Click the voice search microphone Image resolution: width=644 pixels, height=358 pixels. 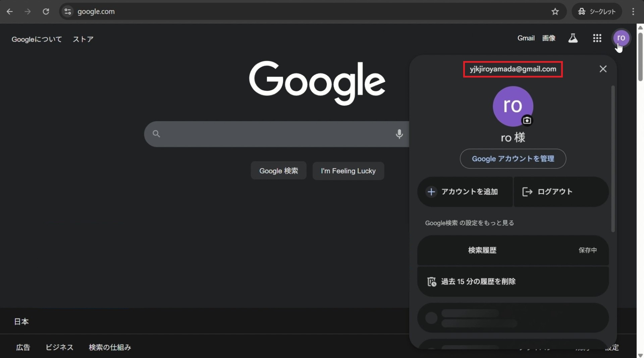click(399, 134)
